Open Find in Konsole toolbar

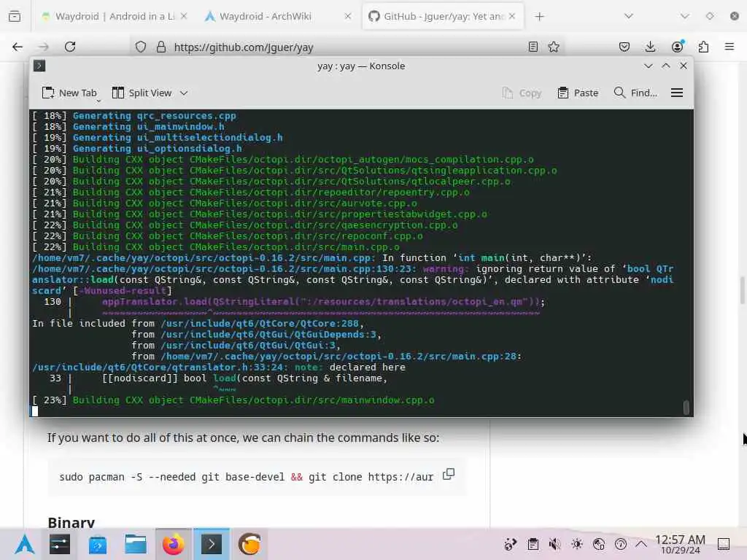635,93
